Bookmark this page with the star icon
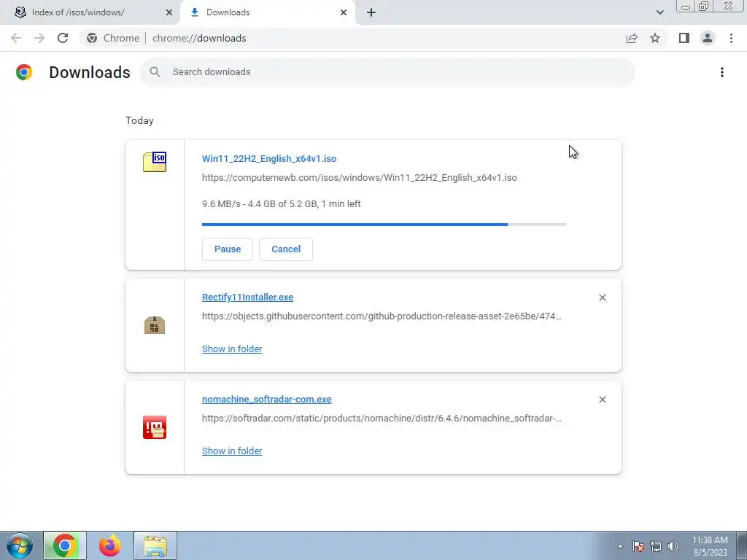 [x=655, y=38]
